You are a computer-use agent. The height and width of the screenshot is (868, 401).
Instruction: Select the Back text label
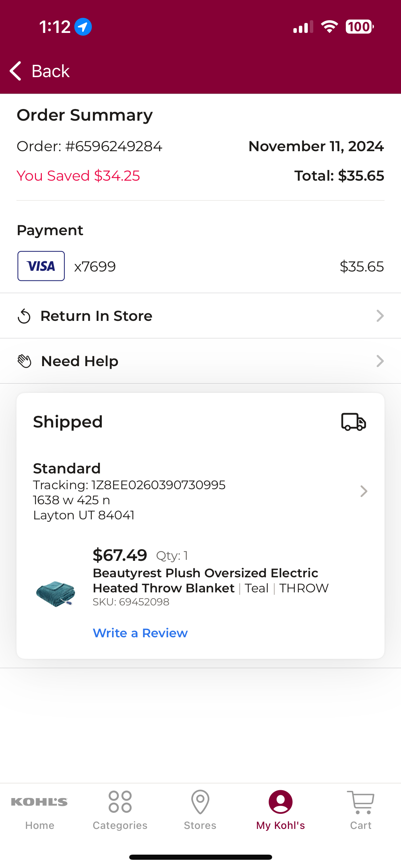pyautogui.click(x=51, y=71)
